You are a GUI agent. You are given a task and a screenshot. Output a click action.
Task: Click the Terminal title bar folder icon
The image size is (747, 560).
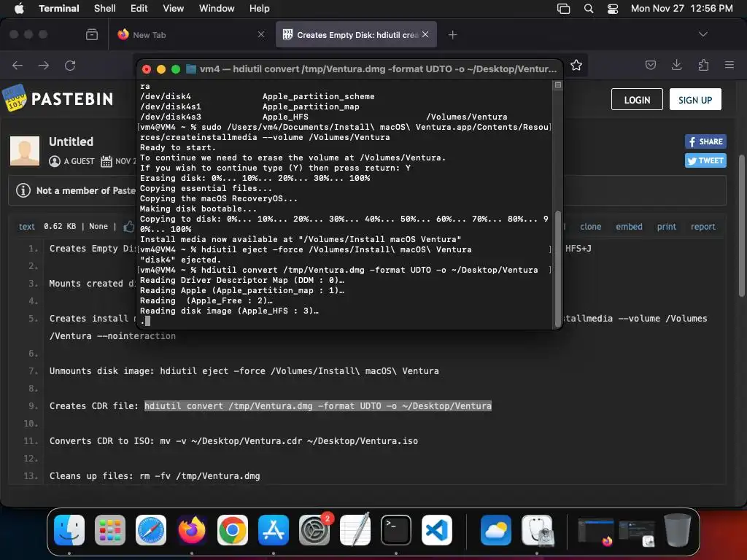coord(191,69)
